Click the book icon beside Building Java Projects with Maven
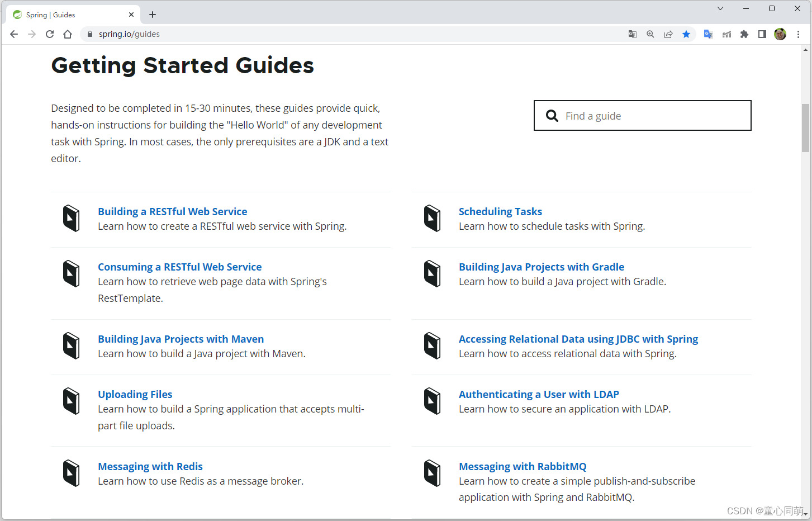 pos(72,345)
